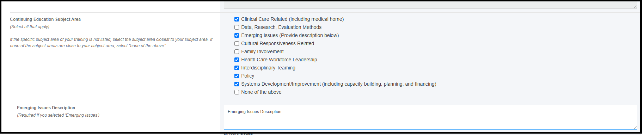Untick the Interdisciplinary Teaming checkbox
Screen dimensions: 644x135
237,68
